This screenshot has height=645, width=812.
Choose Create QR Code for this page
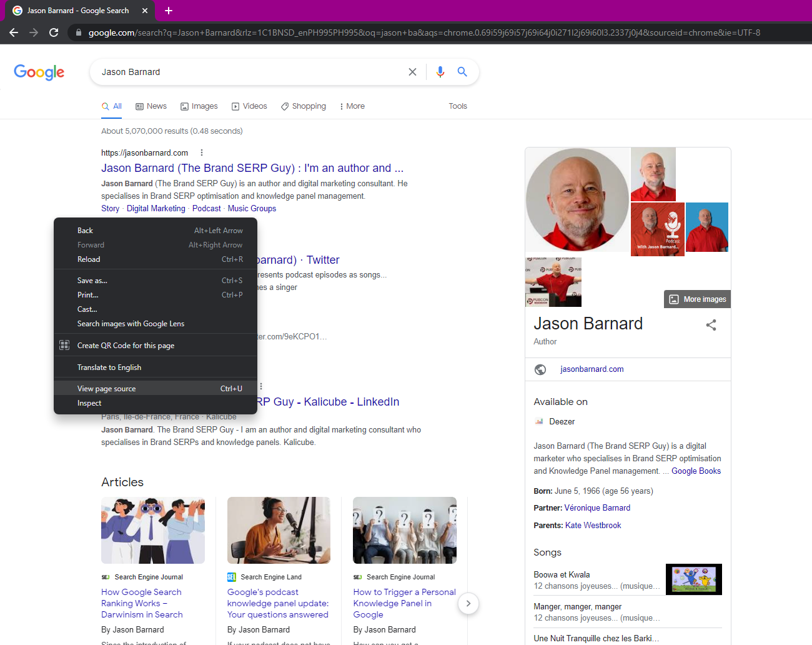(156, 345)
